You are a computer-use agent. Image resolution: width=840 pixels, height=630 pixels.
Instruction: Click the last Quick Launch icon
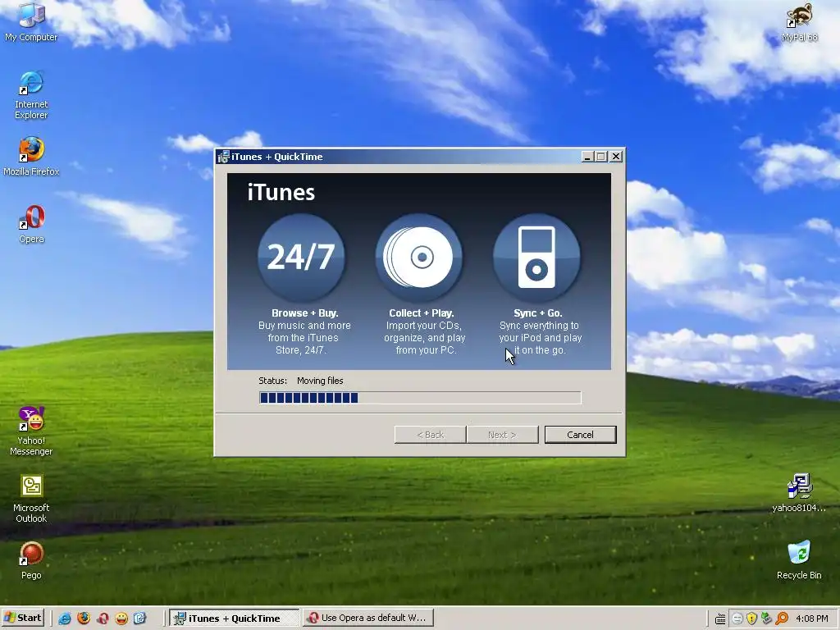click(139, 619)
